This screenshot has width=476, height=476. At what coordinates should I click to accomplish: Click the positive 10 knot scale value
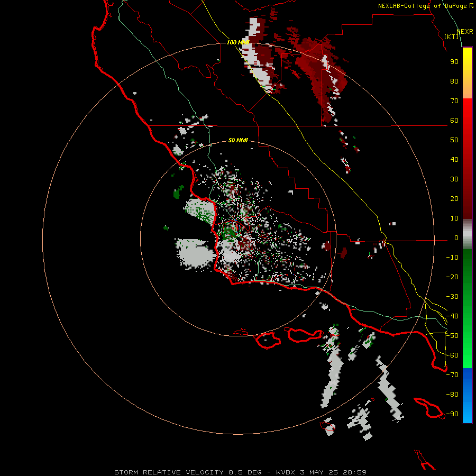pyautogui.click(x=454, y=218)
